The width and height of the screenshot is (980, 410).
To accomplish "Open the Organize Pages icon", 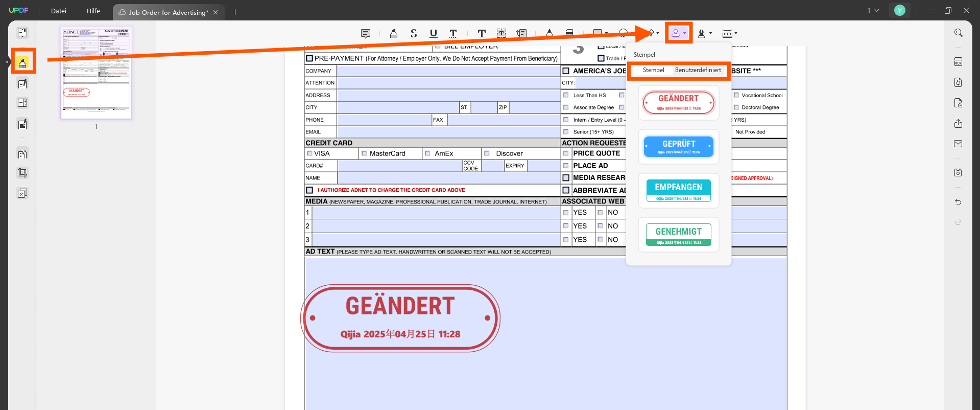I will pyautogui.click(x=22, y=153).
